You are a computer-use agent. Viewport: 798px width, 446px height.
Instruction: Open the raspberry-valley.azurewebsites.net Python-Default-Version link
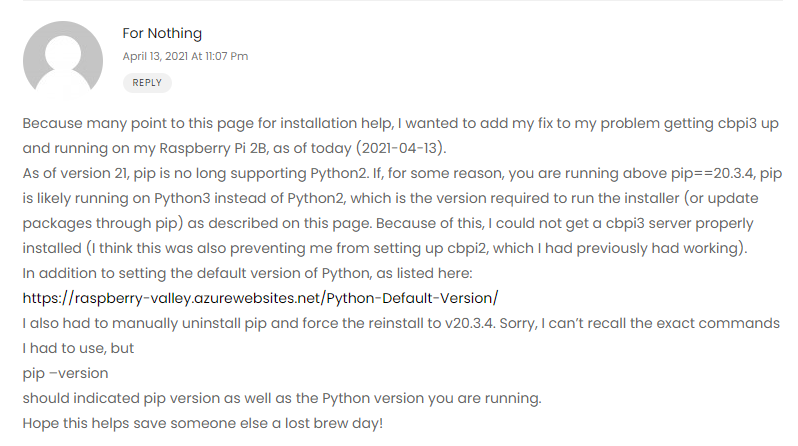[260, 298]
